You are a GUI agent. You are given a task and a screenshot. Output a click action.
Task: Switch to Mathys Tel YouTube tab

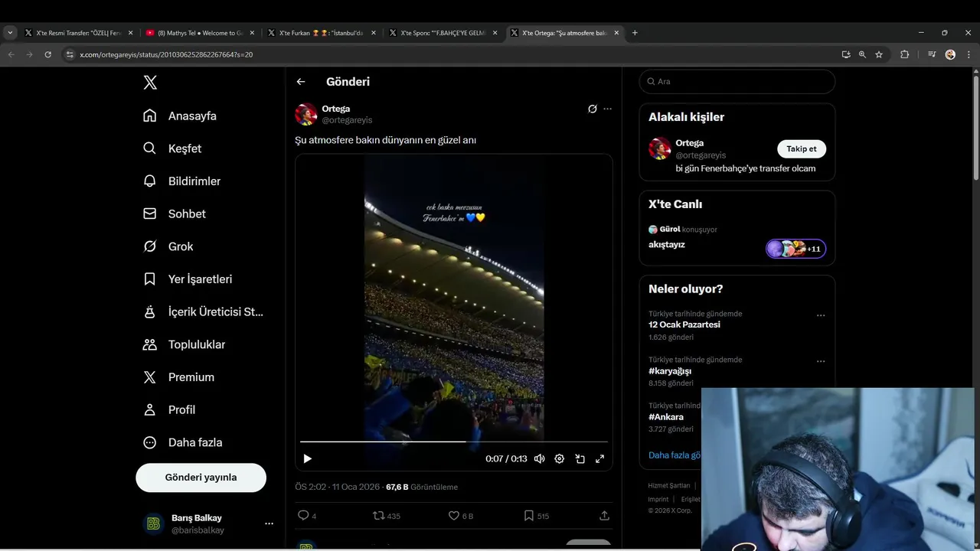pyautogui.click(x=201, y=33)
